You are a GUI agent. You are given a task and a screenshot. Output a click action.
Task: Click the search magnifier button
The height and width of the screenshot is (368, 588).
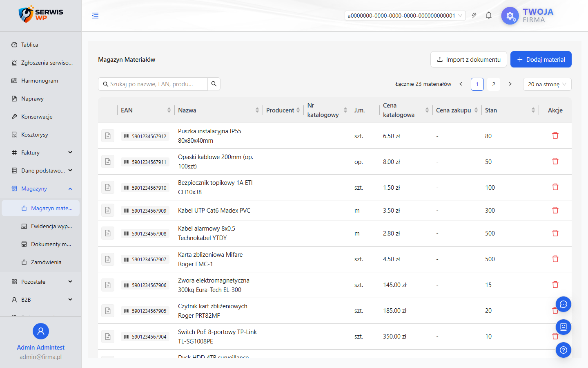click(x=214, y=84)
